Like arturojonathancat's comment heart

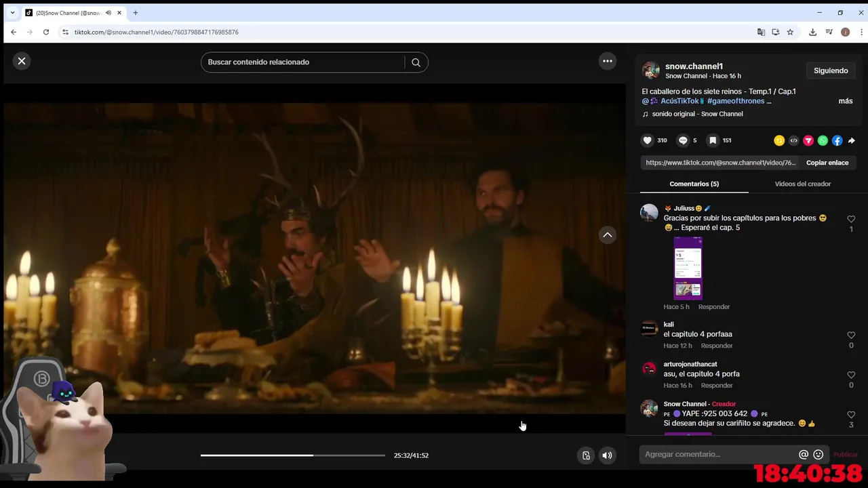851,375
